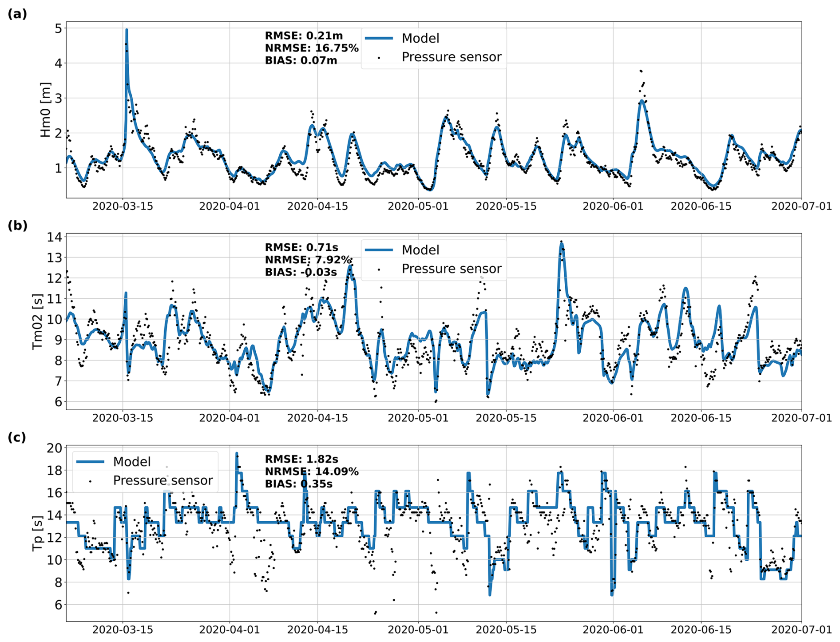The height and width of the screenshot is (642, 840).
Task: Click the Model legend label in panel (c)
Action: click(132, 462)
